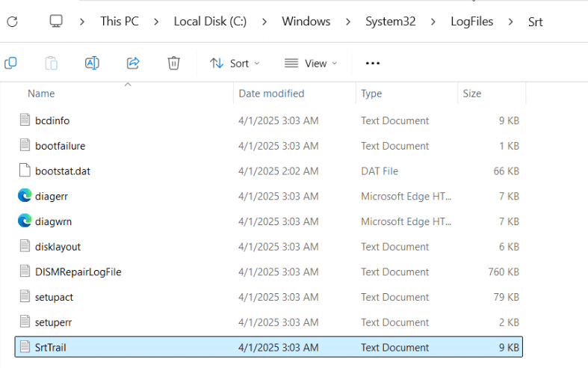Expand the chevron after System32 in the breadcrumb
The image size is (588, 368).
(433, 22)
